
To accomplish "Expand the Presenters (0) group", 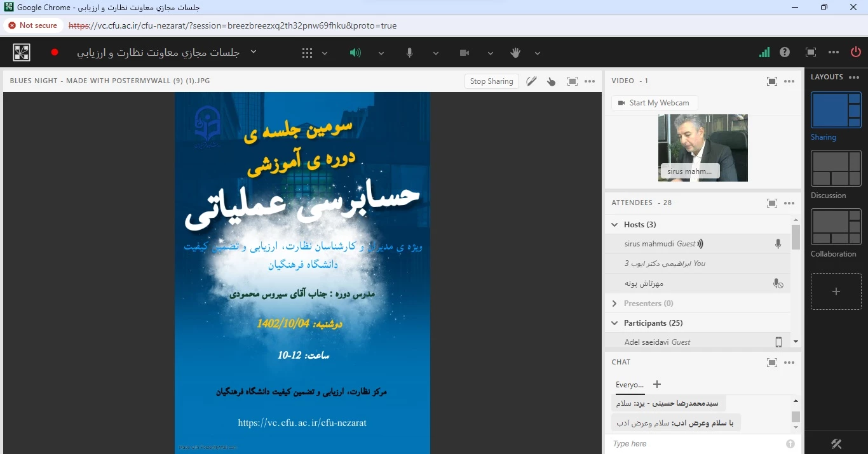I will tap(614, 304).
